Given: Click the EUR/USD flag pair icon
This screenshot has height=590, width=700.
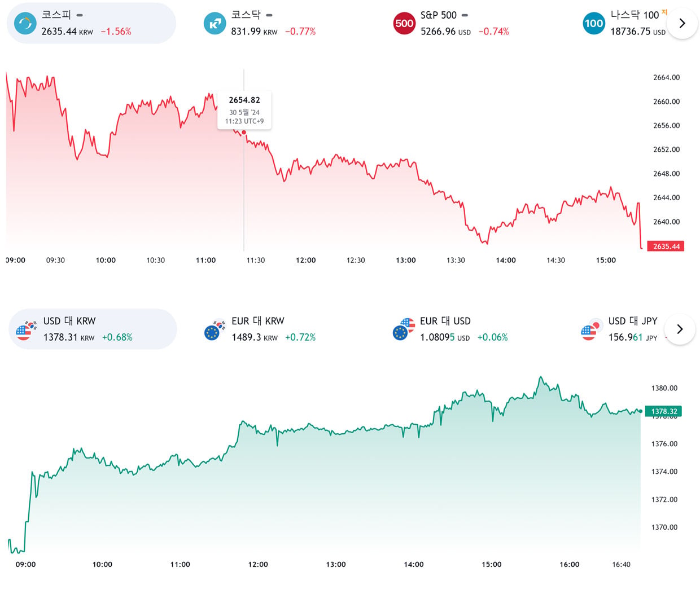Looking at the screenshot, I should 403,329.
